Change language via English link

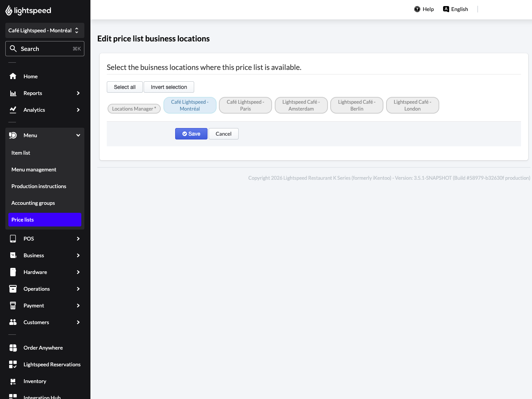(x=456, y=9)
